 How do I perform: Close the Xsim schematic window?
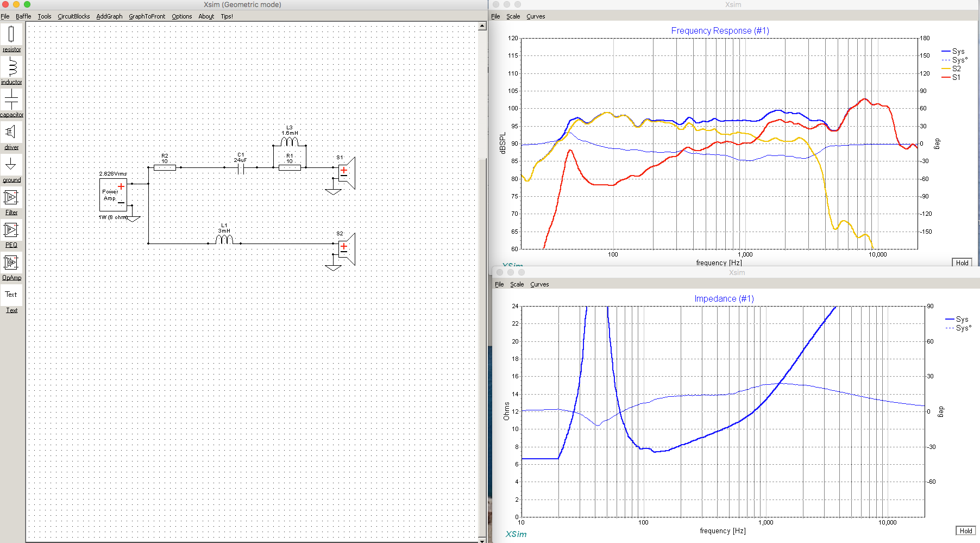[x=5, y=4]
